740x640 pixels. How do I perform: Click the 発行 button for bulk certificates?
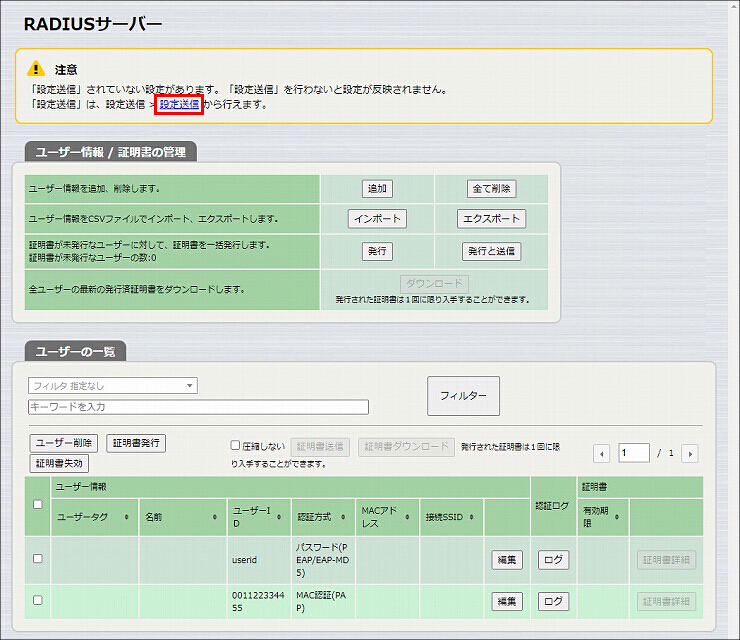tap(377, 251)
